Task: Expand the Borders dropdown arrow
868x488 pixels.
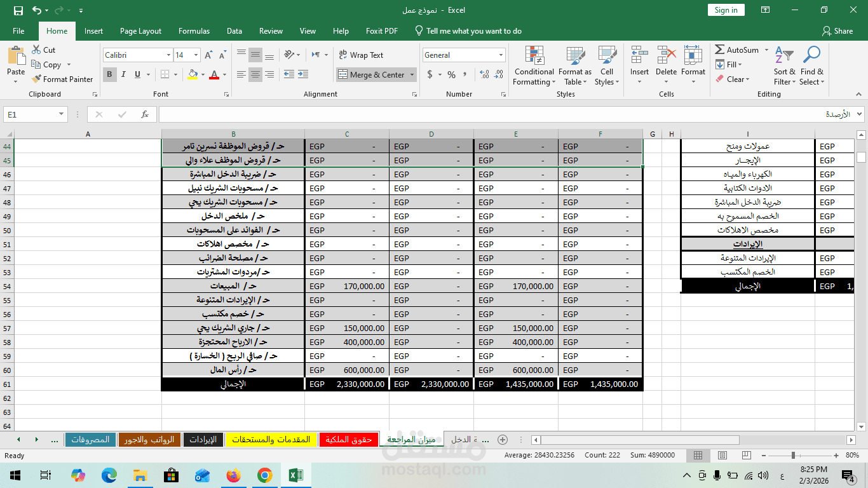Action: coord(176,74)
